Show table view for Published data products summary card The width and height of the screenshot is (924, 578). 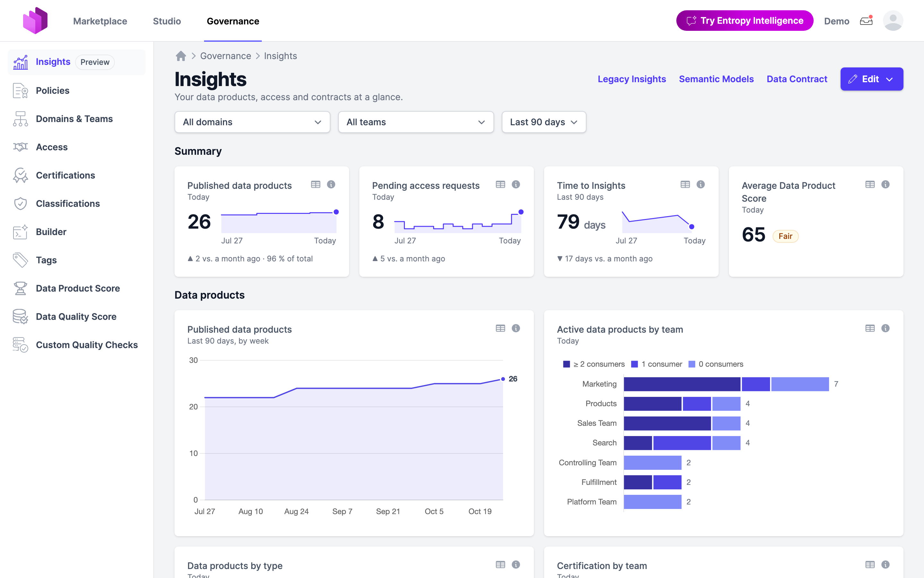pos(315,184)
